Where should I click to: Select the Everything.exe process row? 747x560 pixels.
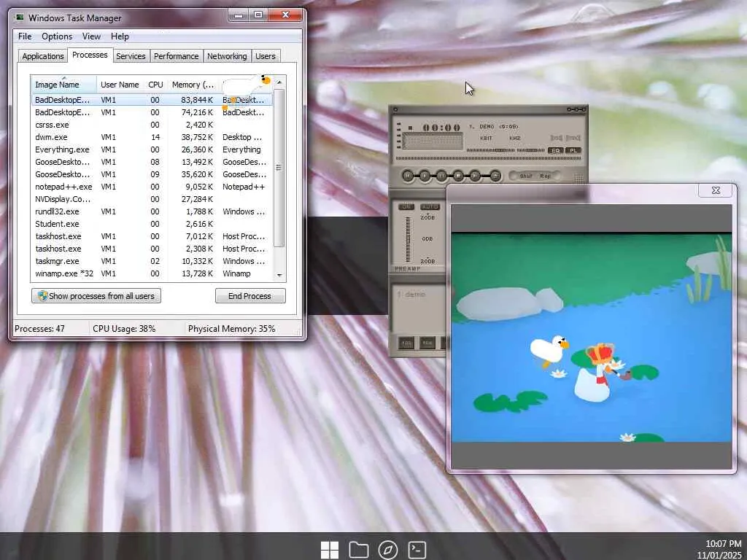point(152,149)
